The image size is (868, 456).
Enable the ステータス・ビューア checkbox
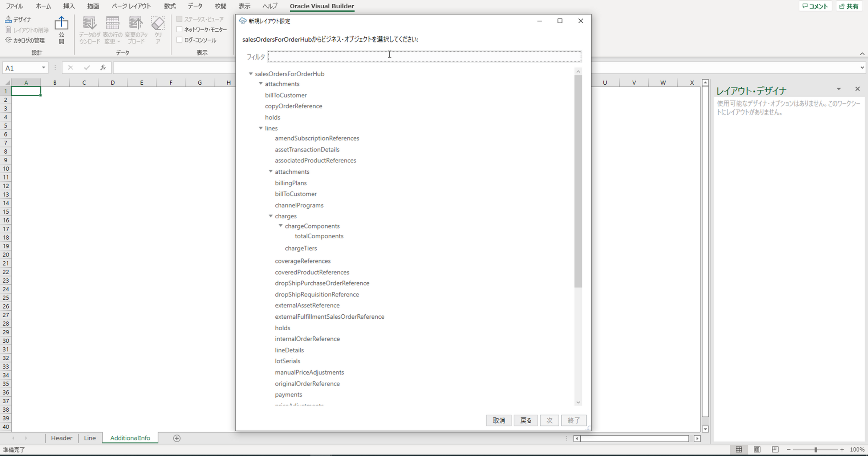(179, 19)
